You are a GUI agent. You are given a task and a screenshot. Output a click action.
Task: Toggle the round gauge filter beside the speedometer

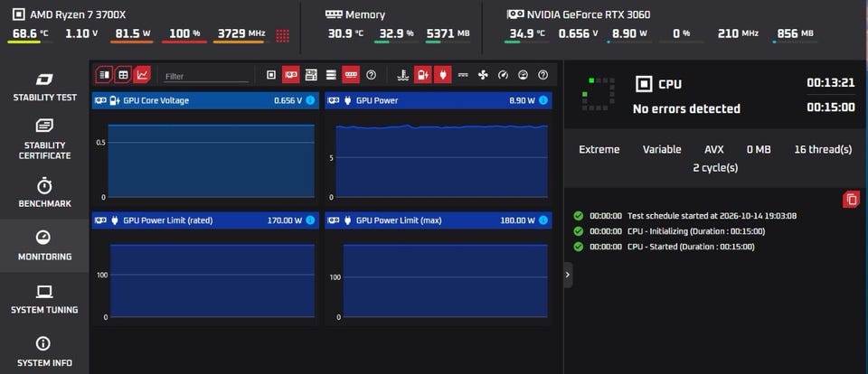523,74
